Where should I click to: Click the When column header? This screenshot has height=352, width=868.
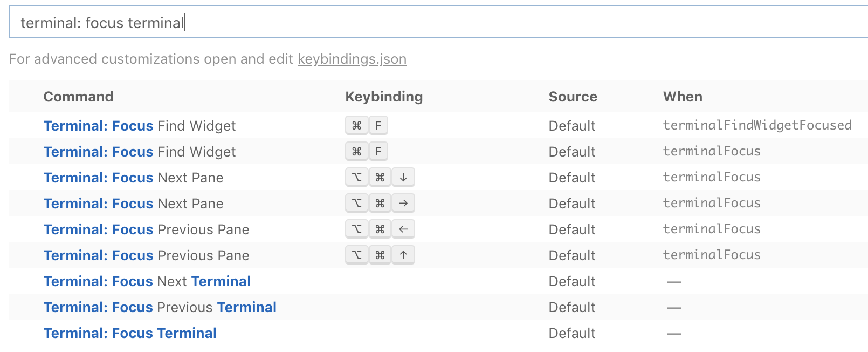click(x=683, y=97)
